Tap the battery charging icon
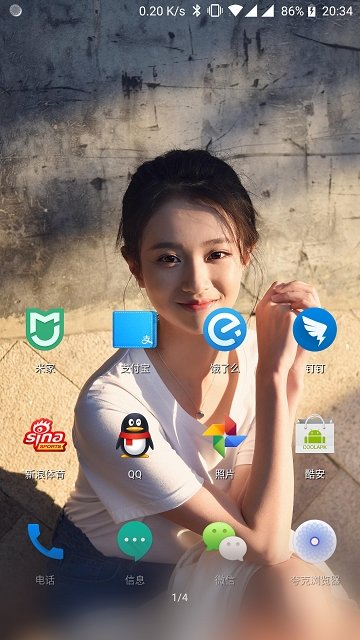Screen dimensions: 360x640 click(311, 11)
